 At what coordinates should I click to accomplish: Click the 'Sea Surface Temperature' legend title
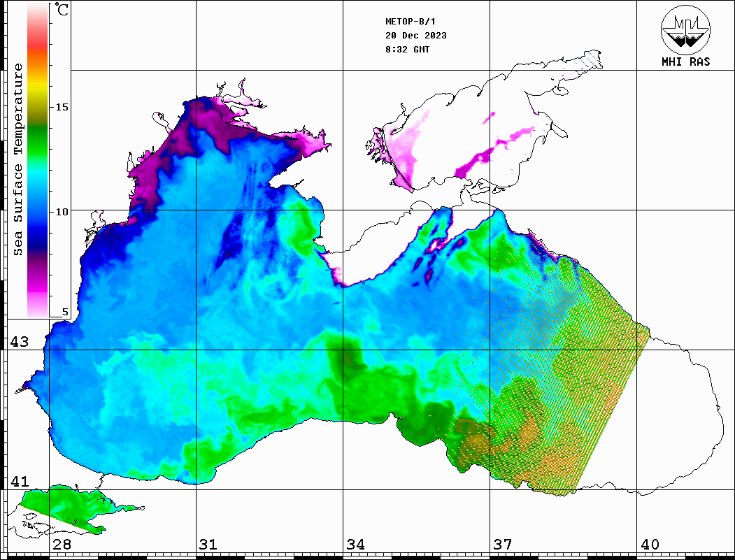pyautogui.click(x=17, y=159)
